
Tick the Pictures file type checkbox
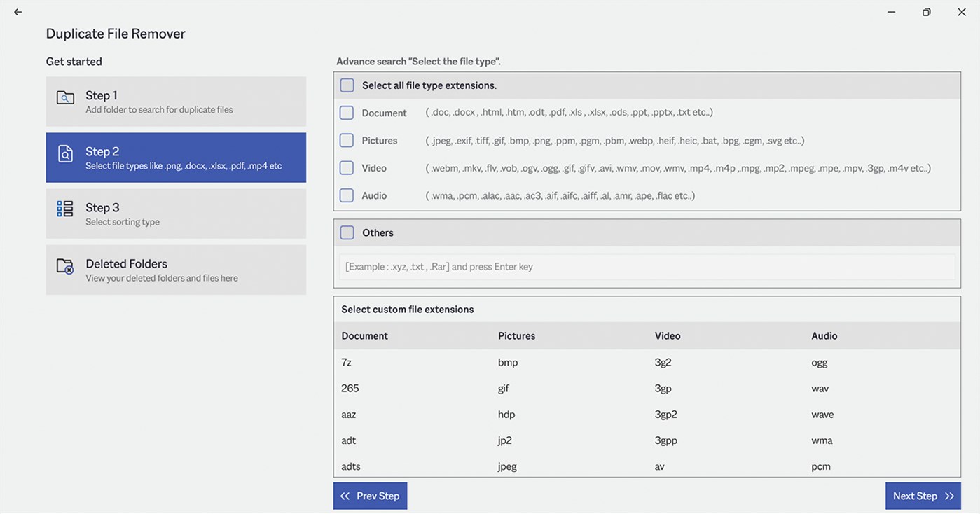tap(347, 141)
